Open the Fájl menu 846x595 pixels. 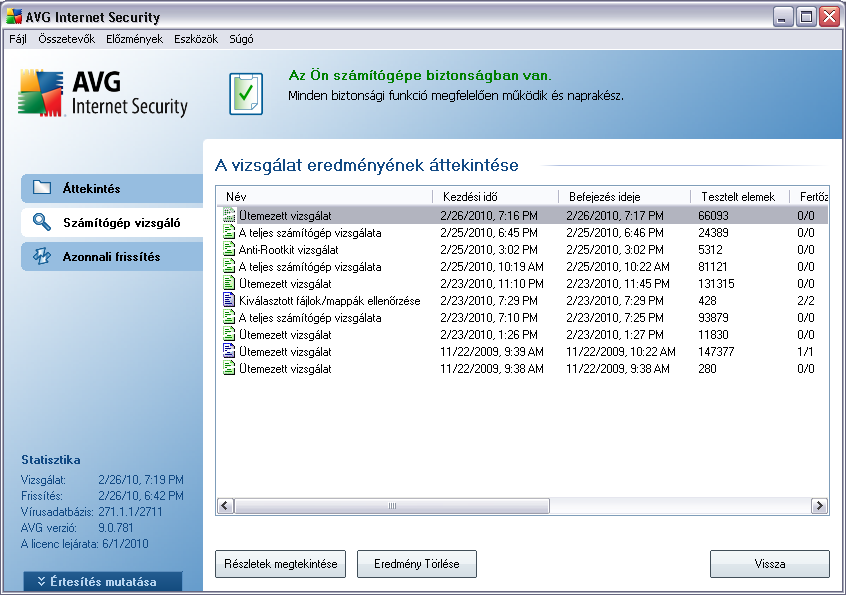click(x=18, y=39)
